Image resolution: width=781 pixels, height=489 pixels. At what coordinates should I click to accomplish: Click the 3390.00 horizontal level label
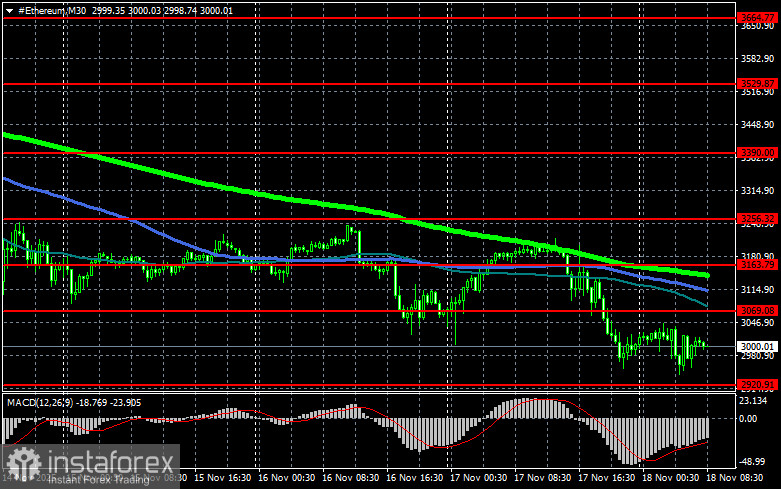coord(757,153)
